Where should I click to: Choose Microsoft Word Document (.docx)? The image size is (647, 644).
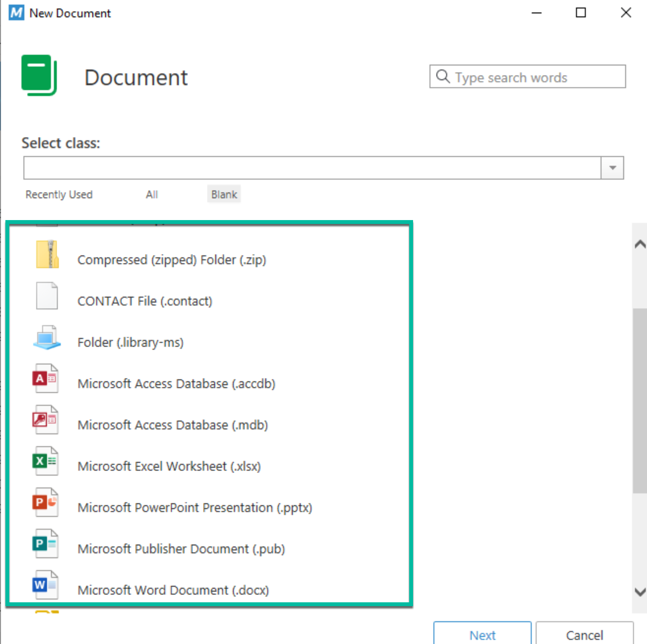pos(173,590)
